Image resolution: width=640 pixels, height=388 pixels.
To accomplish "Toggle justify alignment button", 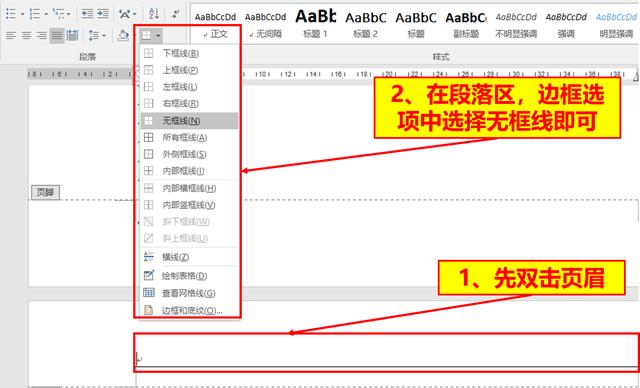I will point(57,35).
